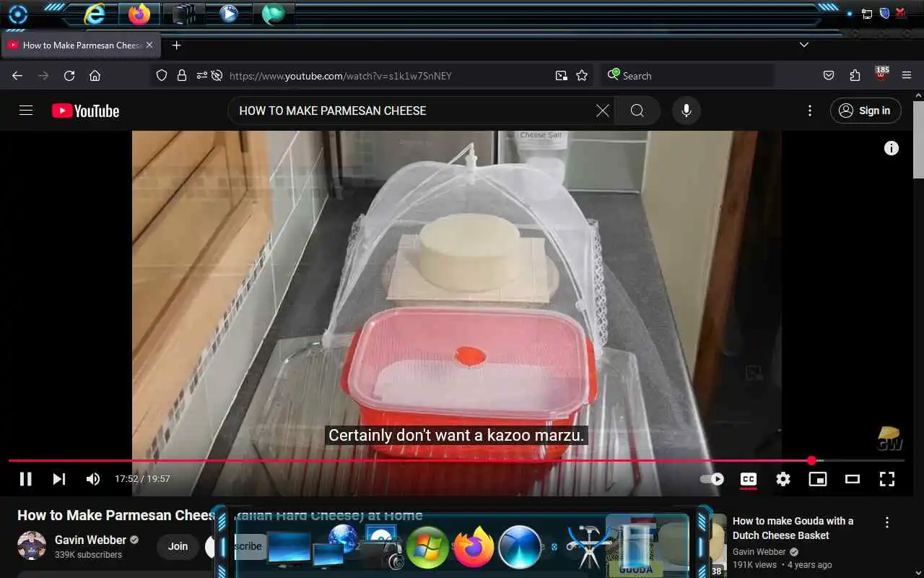
Task: Open the blue globe network dock icon
Action: point(344,540)
